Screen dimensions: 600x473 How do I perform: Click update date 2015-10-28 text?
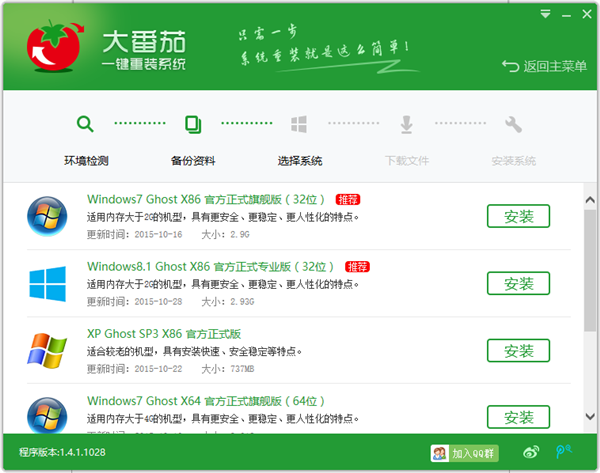coord(158,302)
